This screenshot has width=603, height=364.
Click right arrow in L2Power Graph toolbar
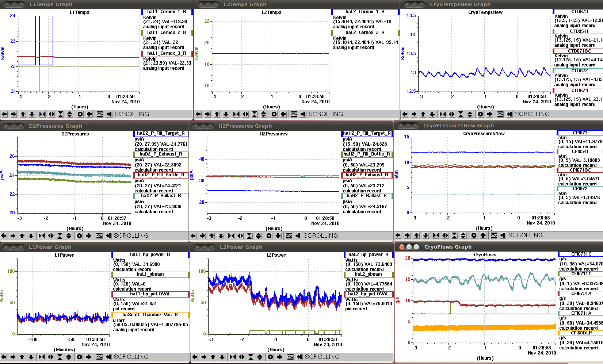[x=204, y=357]
